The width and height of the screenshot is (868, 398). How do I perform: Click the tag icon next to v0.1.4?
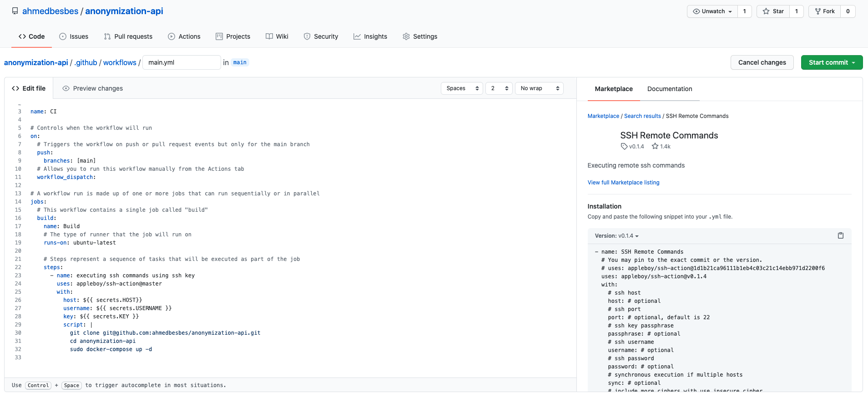coord(624,146)
